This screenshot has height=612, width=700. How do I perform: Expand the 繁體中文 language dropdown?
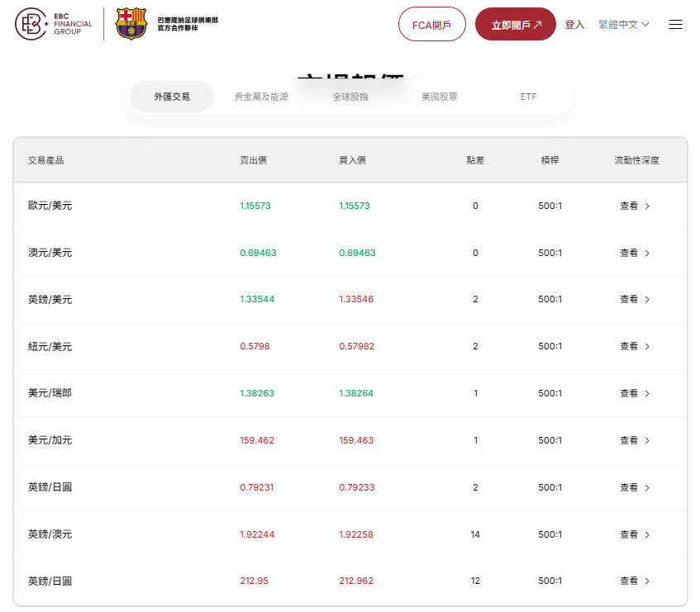(x=624, y=25)
